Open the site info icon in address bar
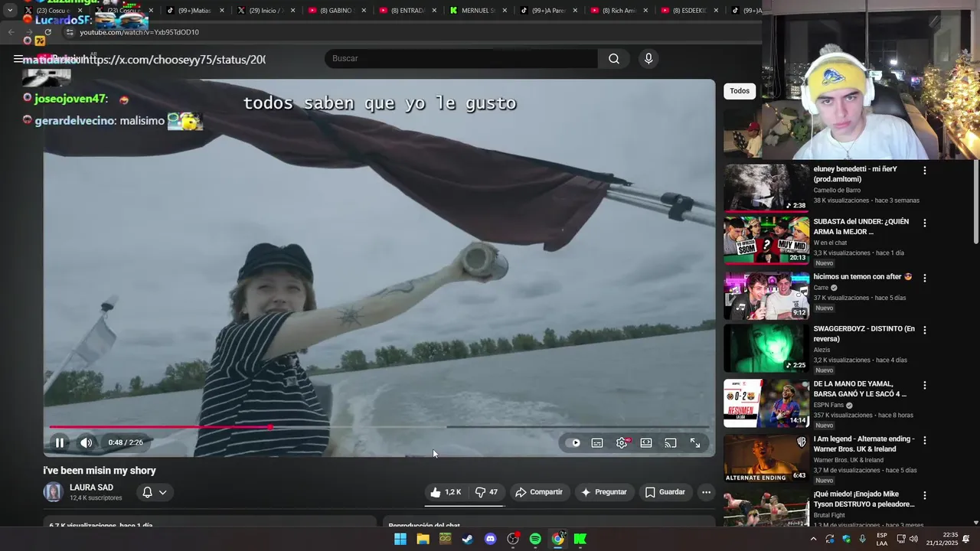 (x=70, y=32)
